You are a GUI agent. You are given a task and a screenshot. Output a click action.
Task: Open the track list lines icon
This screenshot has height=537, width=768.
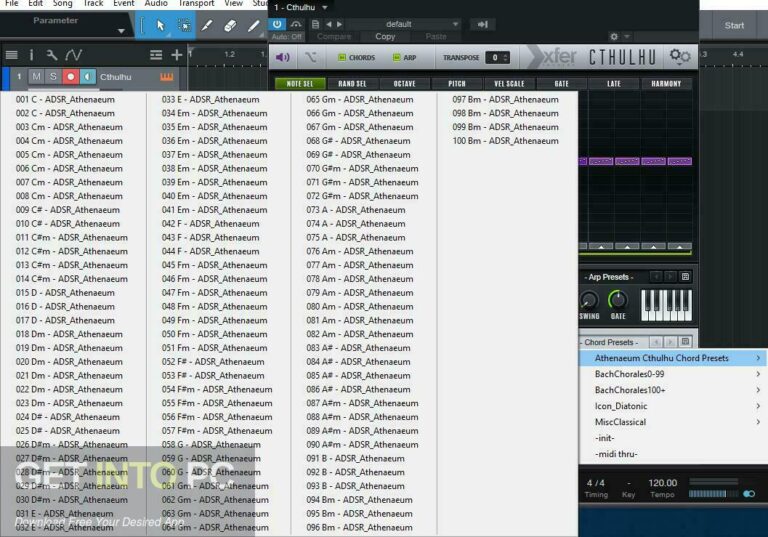coord(11,55)
